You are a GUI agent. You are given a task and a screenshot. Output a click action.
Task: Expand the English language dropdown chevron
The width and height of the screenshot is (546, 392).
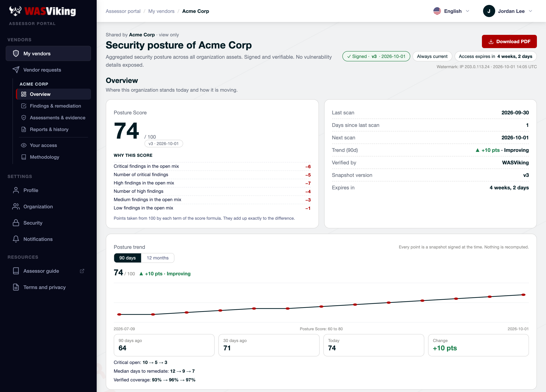[x=468, y=11]
